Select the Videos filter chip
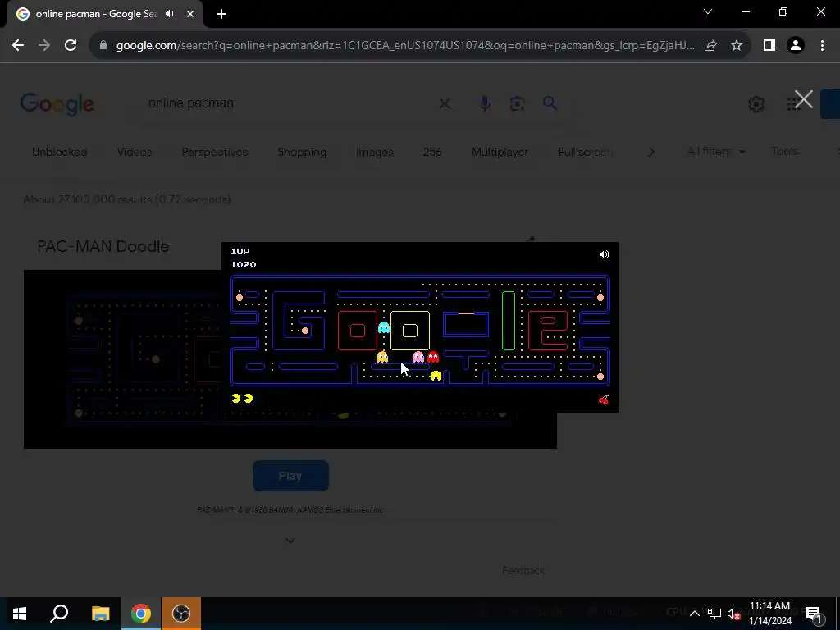Screen dimensions: 840x630 [135, 152]
